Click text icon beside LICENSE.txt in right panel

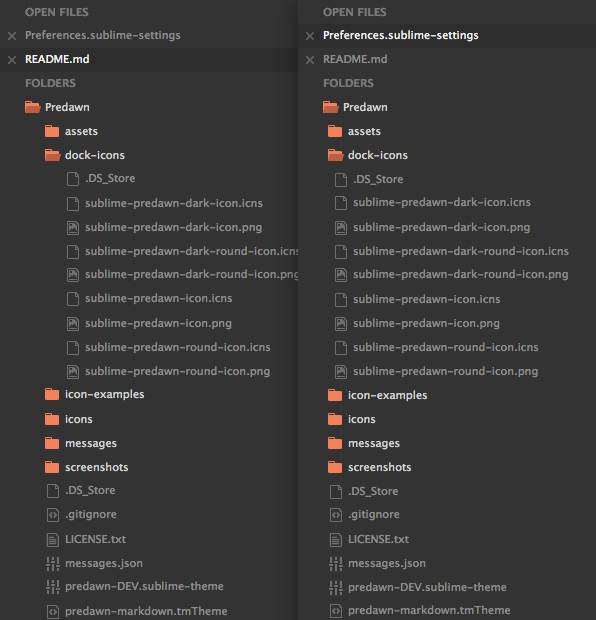[x=336, y=540]
